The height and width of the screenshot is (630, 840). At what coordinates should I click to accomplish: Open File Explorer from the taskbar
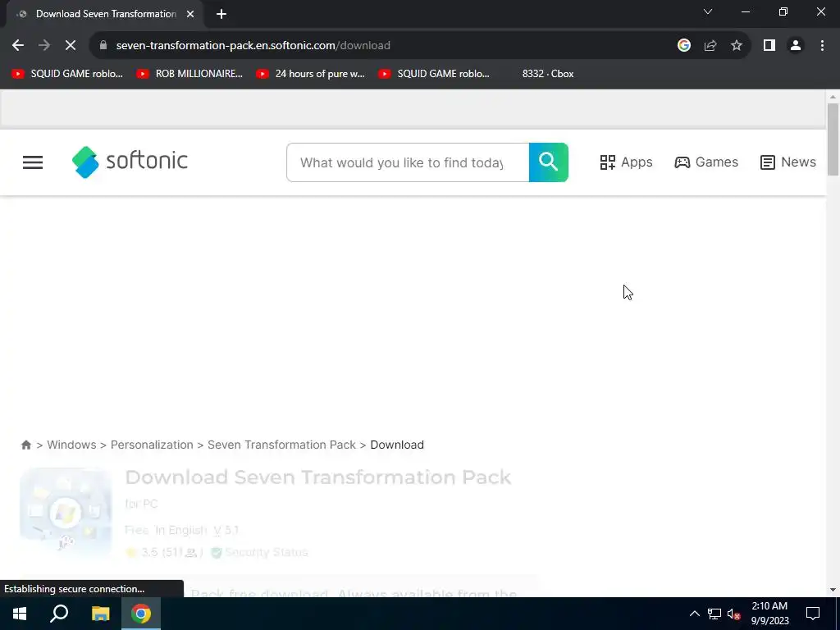coord(100,614)
